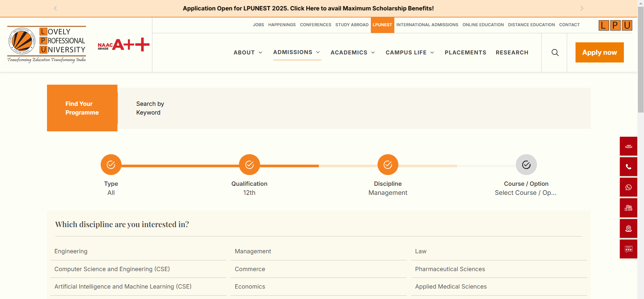The width and height of the screenshot is (644, 299).
Task: Select the Course / Option step circle
Action: click(x=526, y=165)
